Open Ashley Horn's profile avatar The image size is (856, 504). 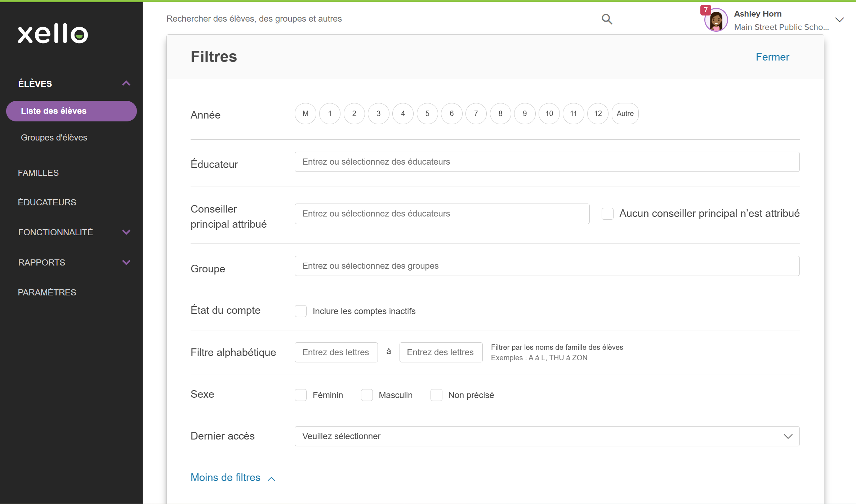[716, 21]
